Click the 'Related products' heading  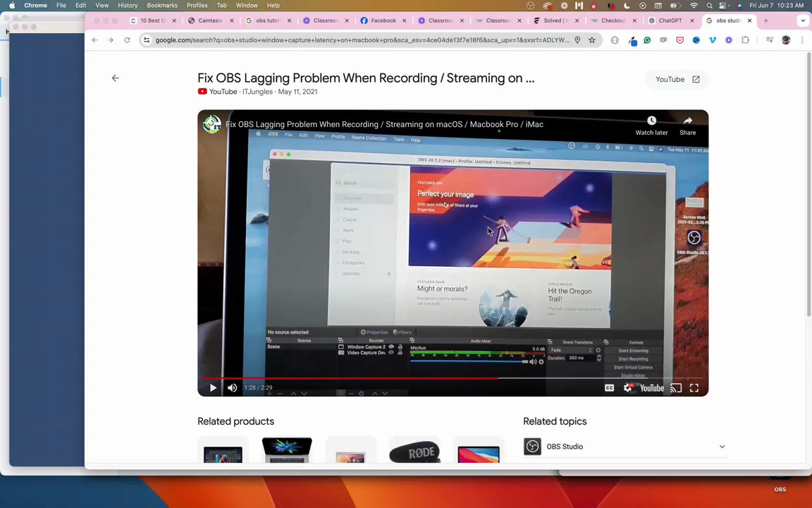pyautogui.click(x=235, y=421)
